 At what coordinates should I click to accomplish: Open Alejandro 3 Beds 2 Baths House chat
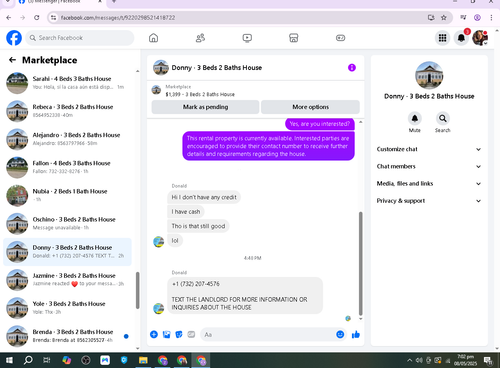pos(67,139)
